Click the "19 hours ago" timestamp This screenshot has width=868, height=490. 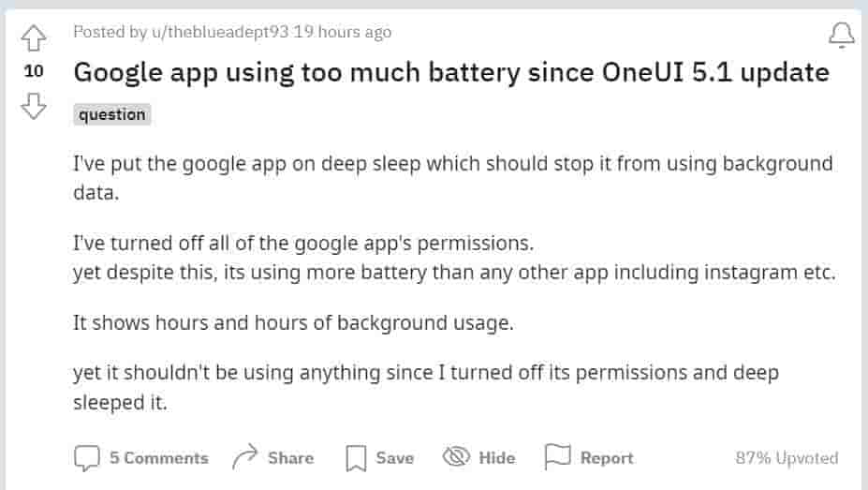343,33
